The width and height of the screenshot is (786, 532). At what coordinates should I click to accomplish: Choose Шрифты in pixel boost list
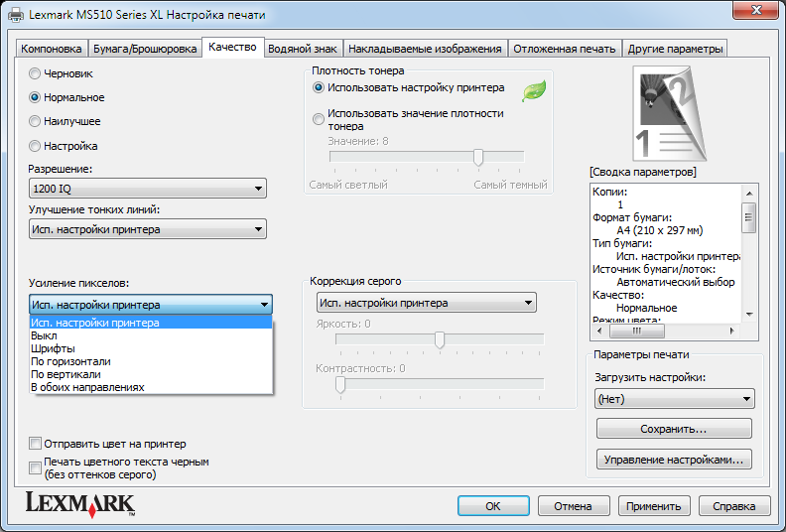(x=151, y=348)
